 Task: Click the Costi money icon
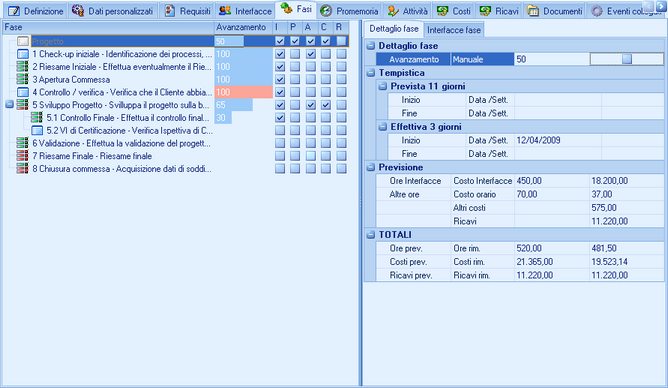[x=443, y=11]
